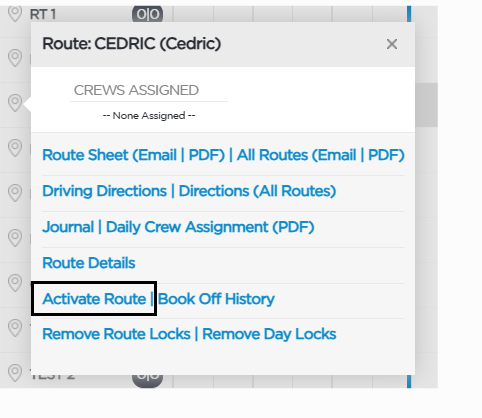View Route Details
Image resolution: width=482 pixels, height=418 pixels.
pyautogui.click(x=89, y=263)
